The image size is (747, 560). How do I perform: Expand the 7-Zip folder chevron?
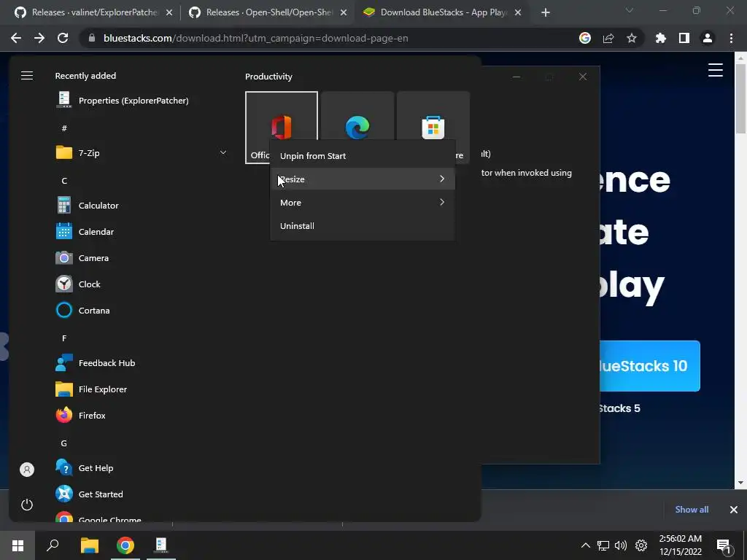click(x=223, y=152)
